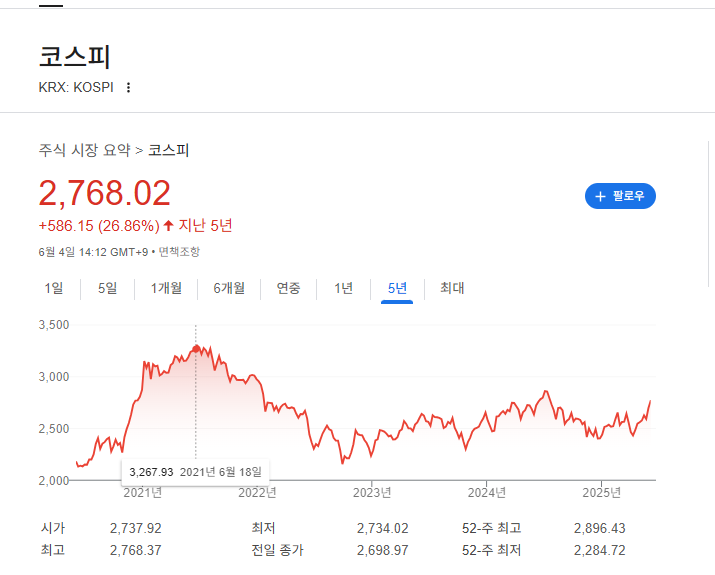Click the 면책조항 disclaimer link
The image size is (715, 575).
click(179, 252)
